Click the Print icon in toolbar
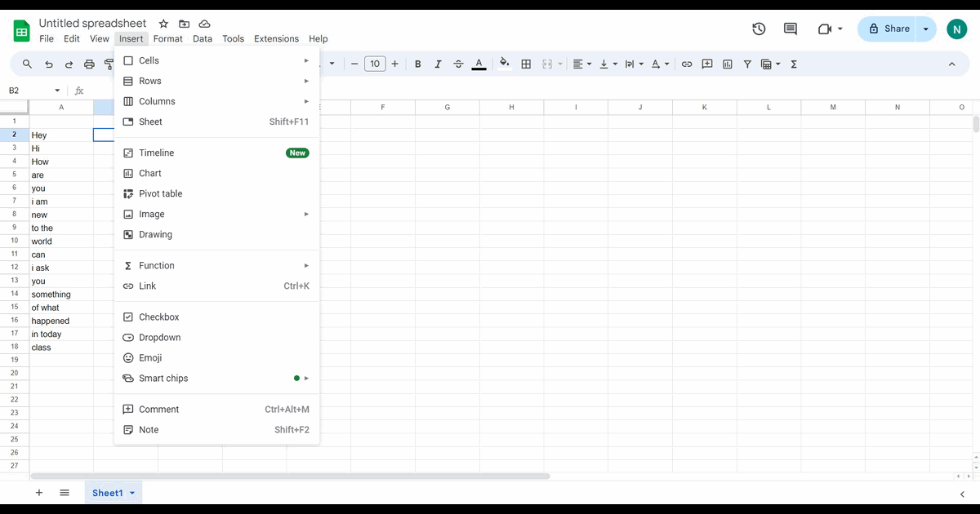The height and width of the screenshot is (514, 980). coord(89,64)
